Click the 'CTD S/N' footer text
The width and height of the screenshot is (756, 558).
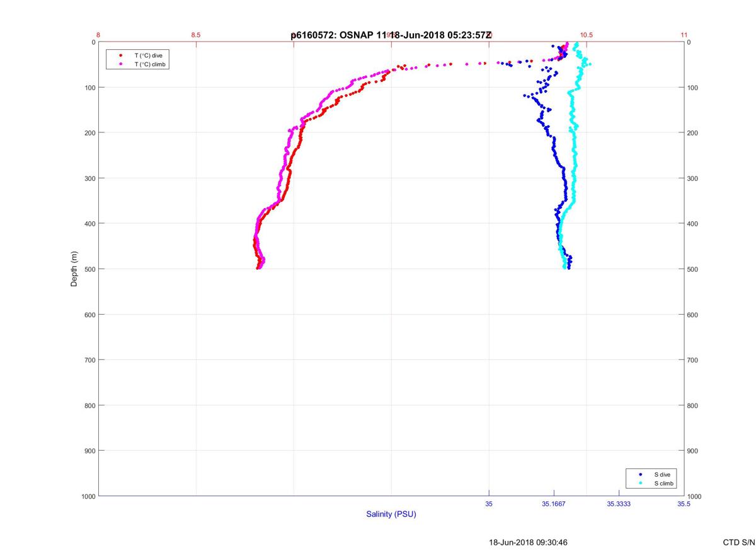[x=739, y=542]
